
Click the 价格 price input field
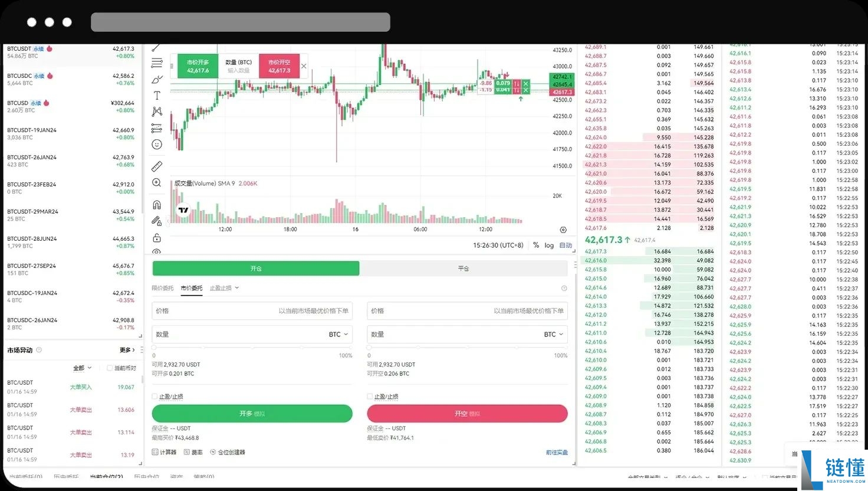tap(236, 311)
